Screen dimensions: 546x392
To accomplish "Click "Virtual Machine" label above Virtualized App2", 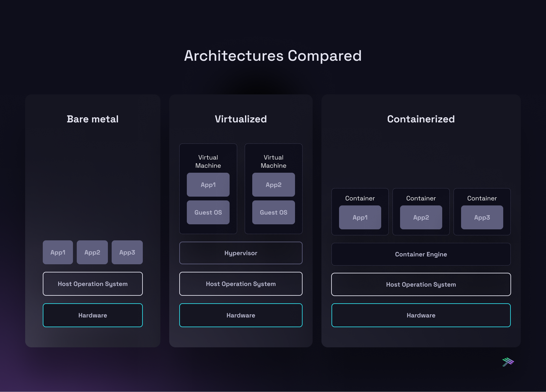I will [x=274, y=161].
